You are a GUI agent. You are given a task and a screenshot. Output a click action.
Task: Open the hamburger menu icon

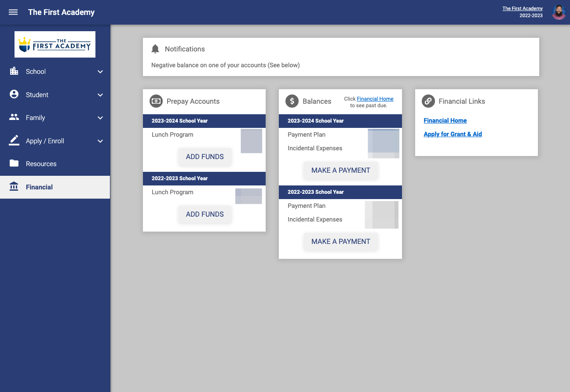pos(13,12)
